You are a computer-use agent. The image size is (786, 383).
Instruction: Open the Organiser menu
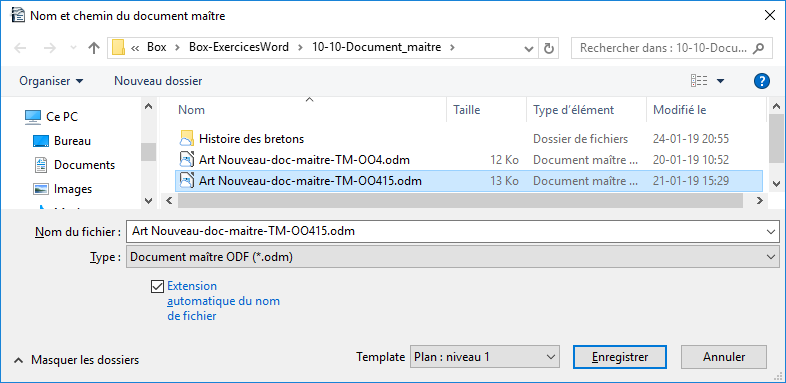tap(52, 81)
